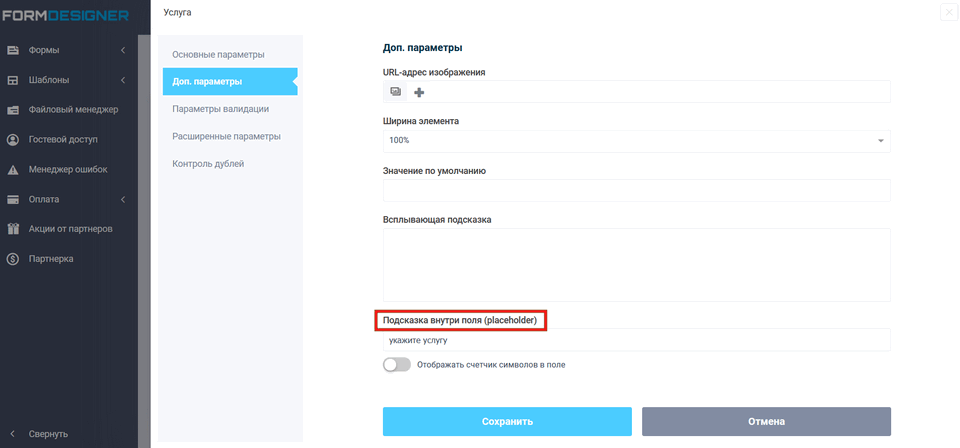Click the Менеджер ошибок warning icon
960x448 pixels.
[x=14, y=170]
